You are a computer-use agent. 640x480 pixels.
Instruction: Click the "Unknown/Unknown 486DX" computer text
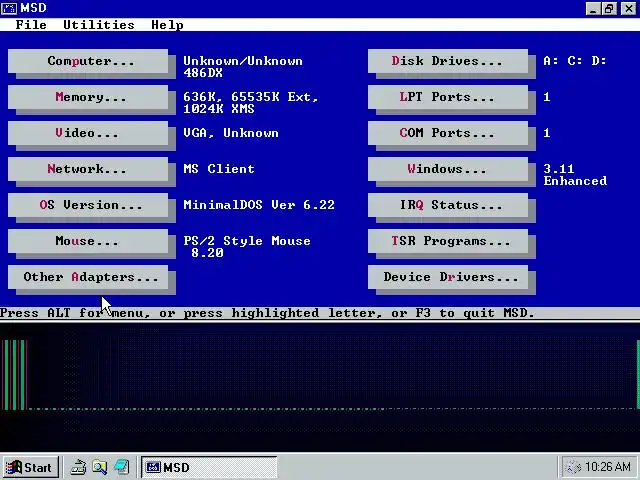pyautogui.click(x=243, y=67)
